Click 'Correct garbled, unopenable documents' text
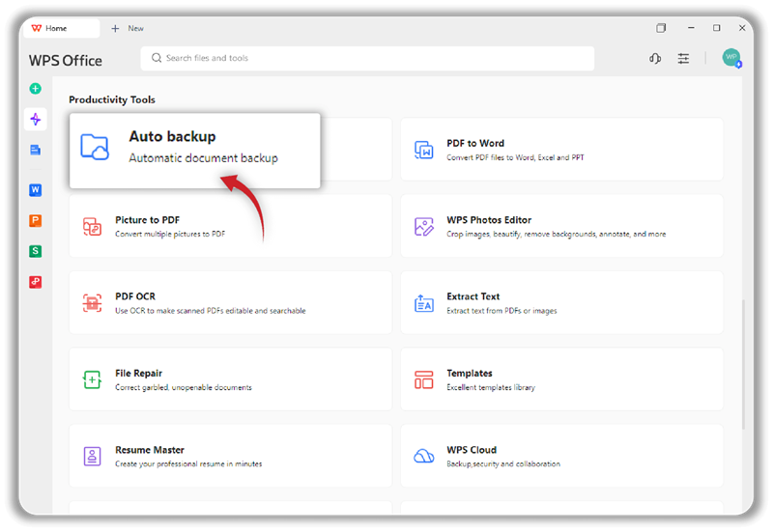Viewport: 773px width, 532px height. 184,388
